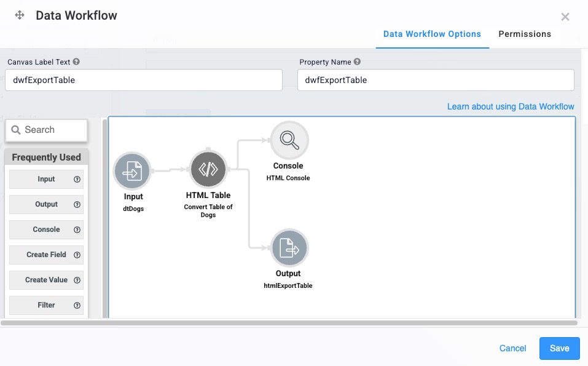Open help icon for Filter operator
The width and height of the screenshot is (588, 366).
(77, 305)
